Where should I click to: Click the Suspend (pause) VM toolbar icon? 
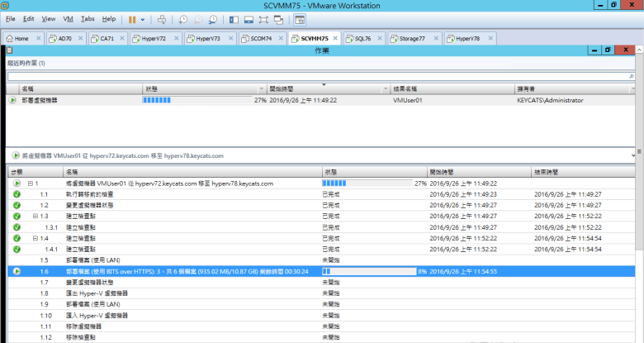132,18
